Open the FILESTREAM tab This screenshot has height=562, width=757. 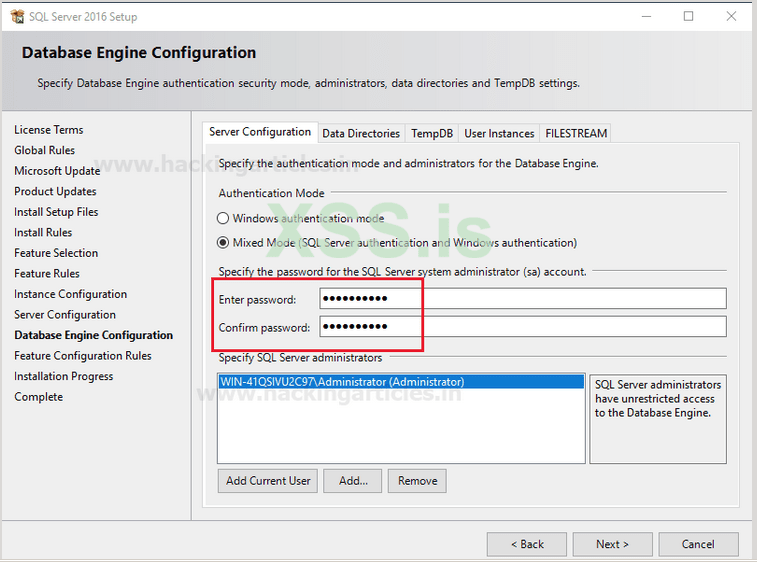tap(576, 133)
